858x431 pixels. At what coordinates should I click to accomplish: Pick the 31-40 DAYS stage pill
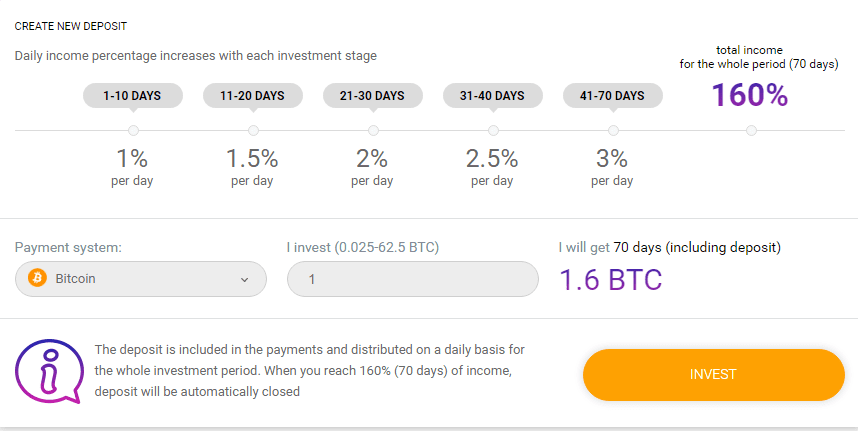tap(492, 96)
